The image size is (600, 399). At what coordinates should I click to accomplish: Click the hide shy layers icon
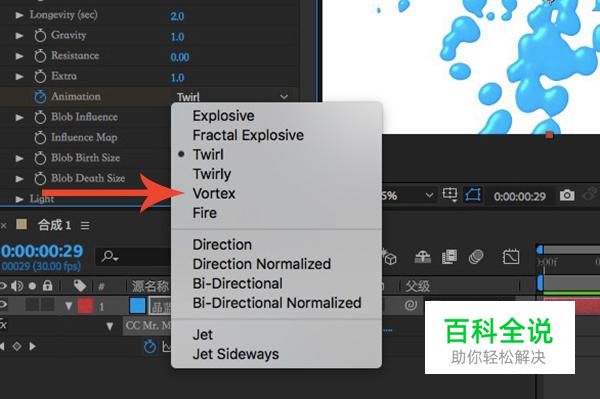point(422,257)
